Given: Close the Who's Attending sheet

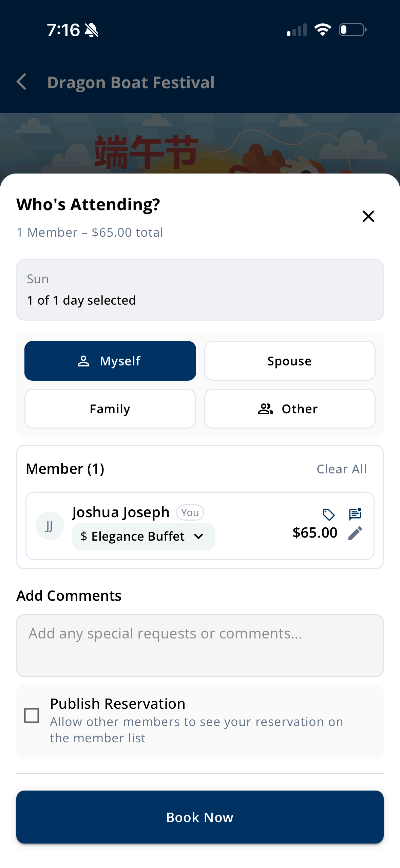Looking at the screenshot, I should pyautogui.click(x=368, y=216).
